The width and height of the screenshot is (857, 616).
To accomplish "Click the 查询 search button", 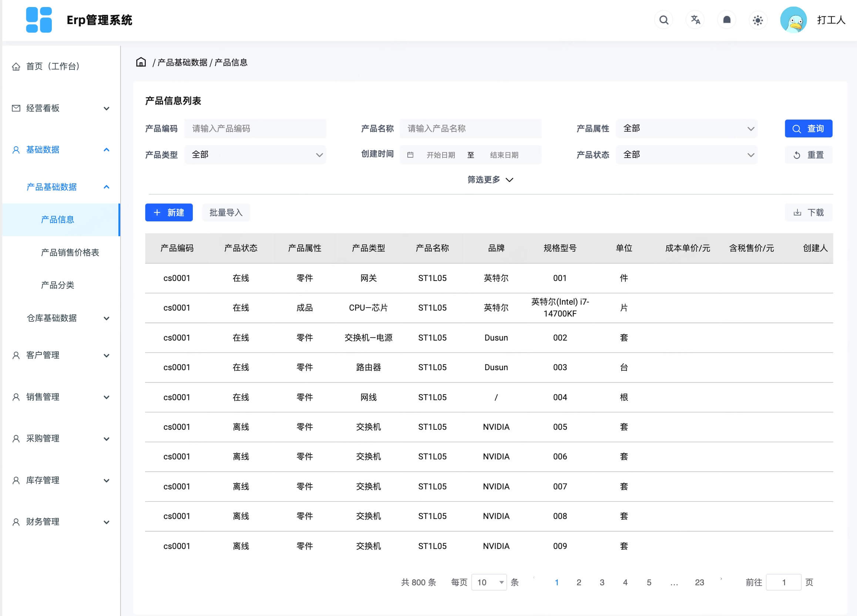I will point(808,128).
